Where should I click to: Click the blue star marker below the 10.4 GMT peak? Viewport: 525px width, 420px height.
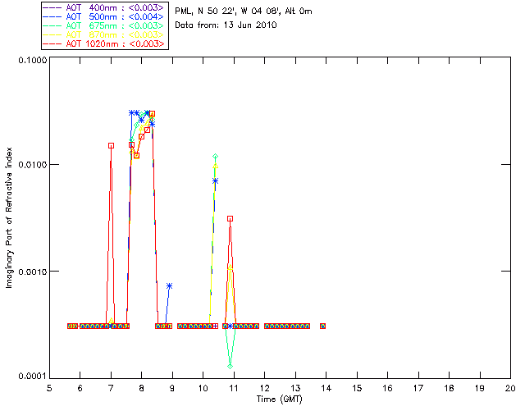215,180
